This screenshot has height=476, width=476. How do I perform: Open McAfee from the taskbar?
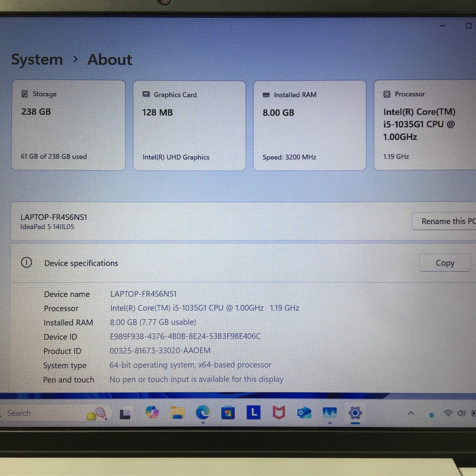(x=279, y=413)
